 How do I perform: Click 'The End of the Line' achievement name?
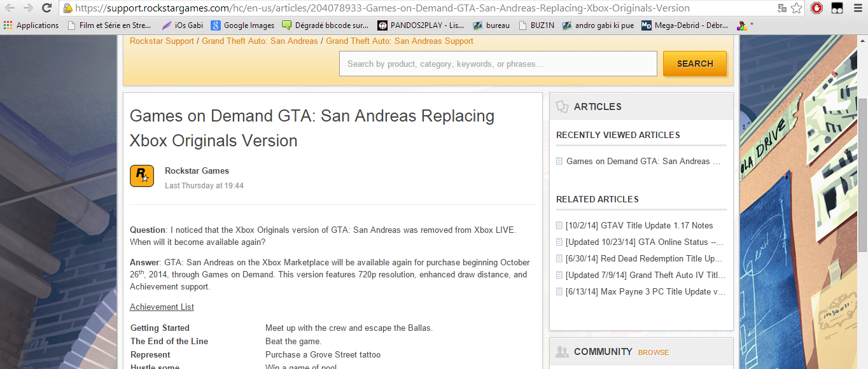coord(169,342)
